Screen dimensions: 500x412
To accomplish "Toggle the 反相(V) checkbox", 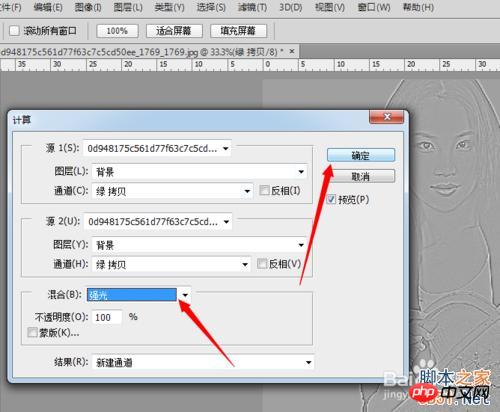I will (262, 264).
